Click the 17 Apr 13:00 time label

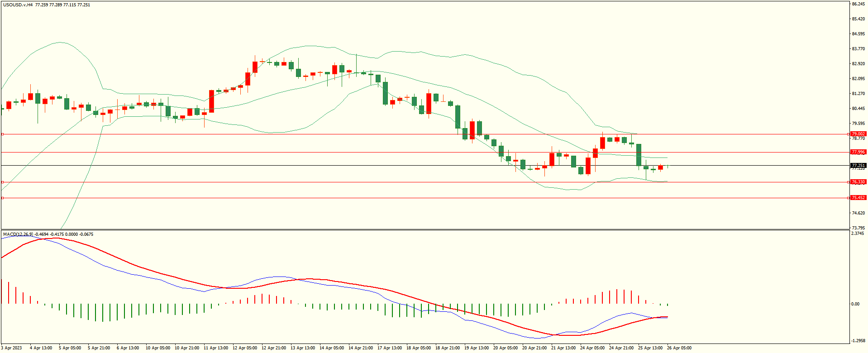click(x=390, y=348)
